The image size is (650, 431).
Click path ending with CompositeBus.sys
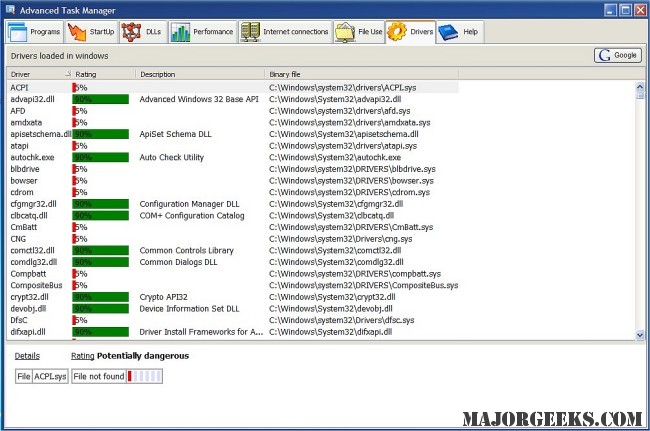pos(364,286)
